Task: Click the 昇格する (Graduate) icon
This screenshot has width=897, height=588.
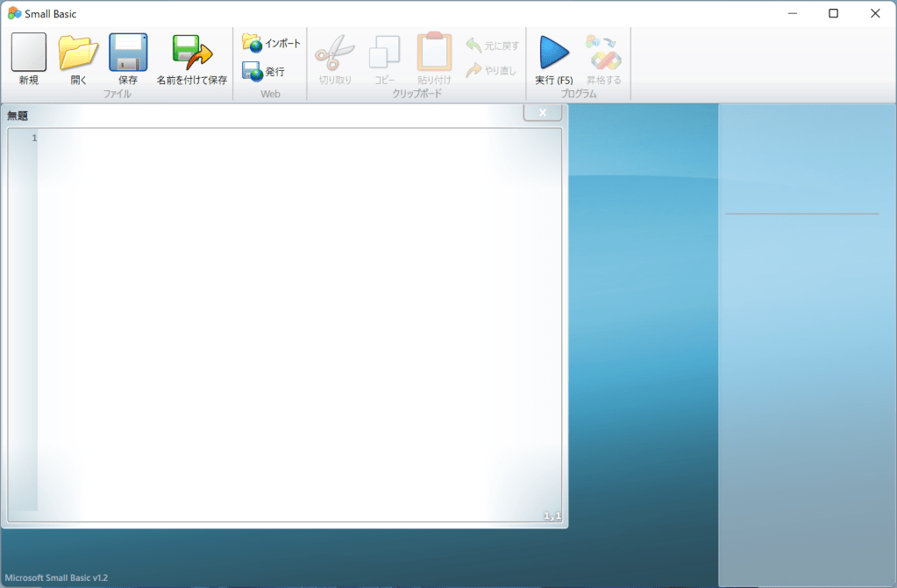Action: pos(603,53)
